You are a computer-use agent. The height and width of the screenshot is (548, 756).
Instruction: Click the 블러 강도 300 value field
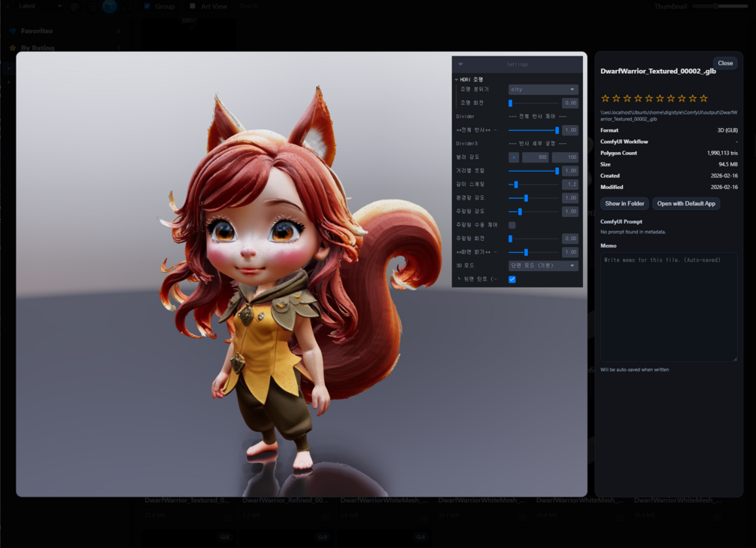536,157
